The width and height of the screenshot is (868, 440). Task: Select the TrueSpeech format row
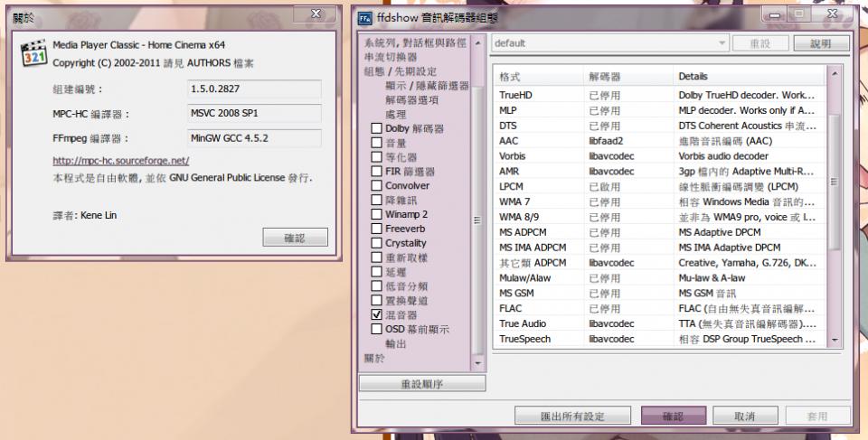tap(660, 339)
